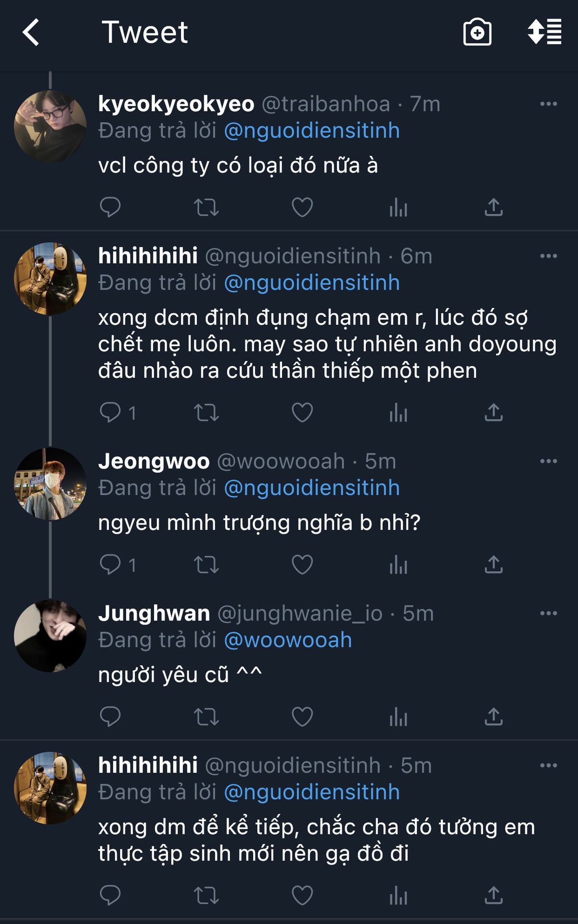Open Jeongwoo's profile picture
Image resolution: width=578 pixels, height=924 pixels.
(x=51, y=484)
